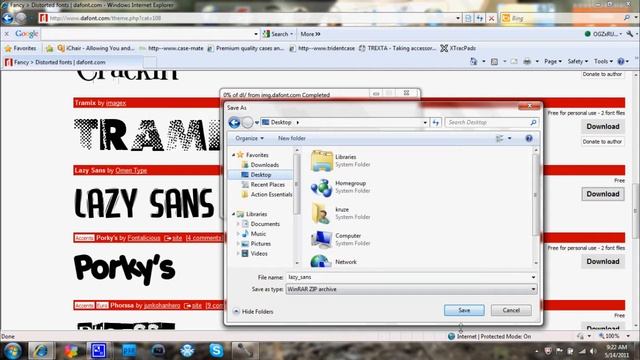Click Download button for Lazy Sans font

coord(603,194)
